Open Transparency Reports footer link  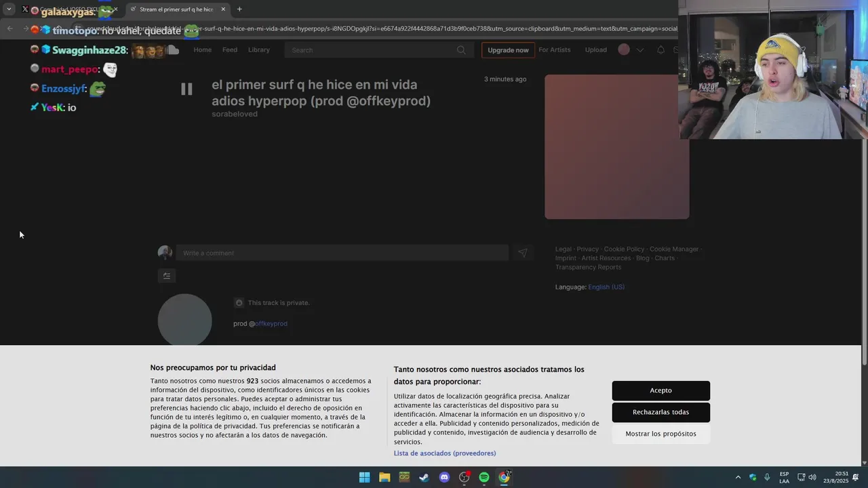[x=588, y=267]
